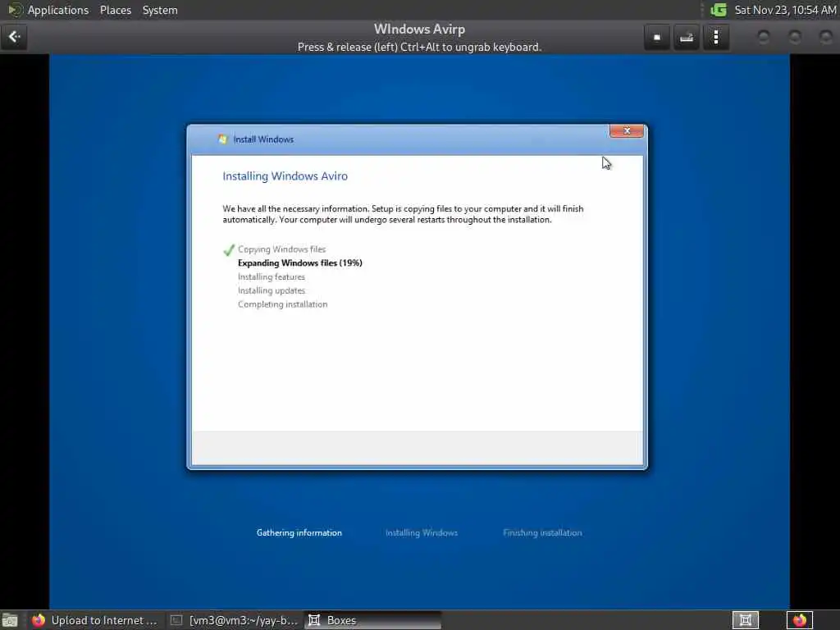The height and width of the screenshot is (630, 840).
Task: Click 'Installing features' step text
Action: [272, 277]
